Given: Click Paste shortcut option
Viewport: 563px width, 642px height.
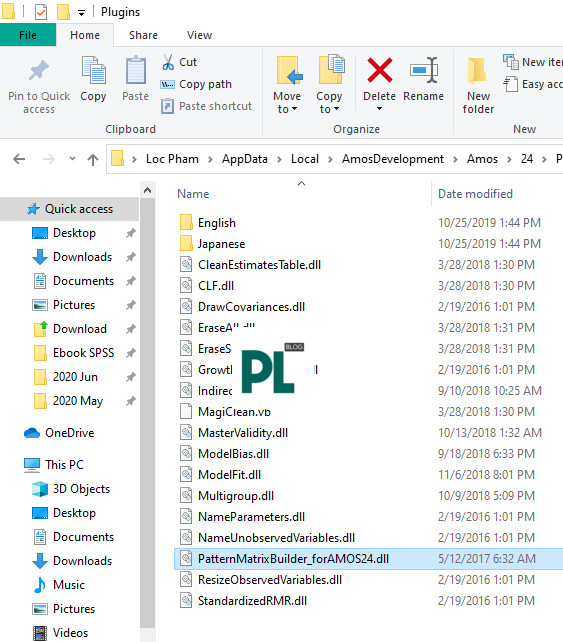Looking at the screenshot, I should click(x=206, y=106).
